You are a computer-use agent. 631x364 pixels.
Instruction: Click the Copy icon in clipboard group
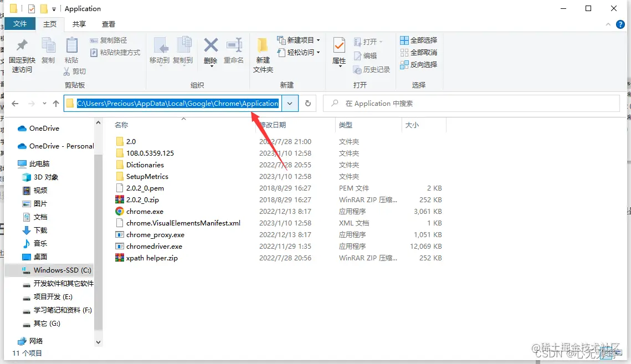[x=48, y=45]
